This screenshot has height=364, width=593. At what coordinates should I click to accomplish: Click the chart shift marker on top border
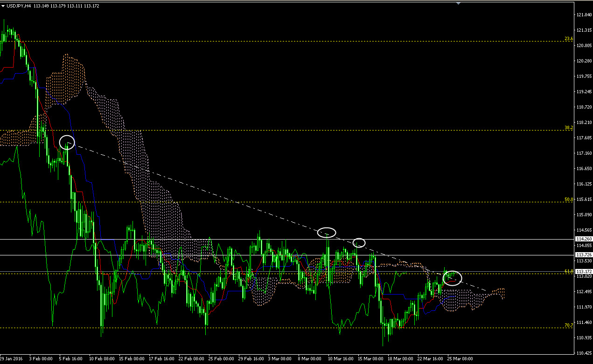pos(459,3)
